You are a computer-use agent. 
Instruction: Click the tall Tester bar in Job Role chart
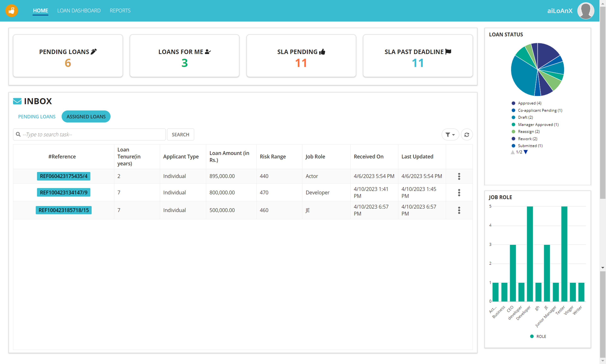(x=564, y=254)
